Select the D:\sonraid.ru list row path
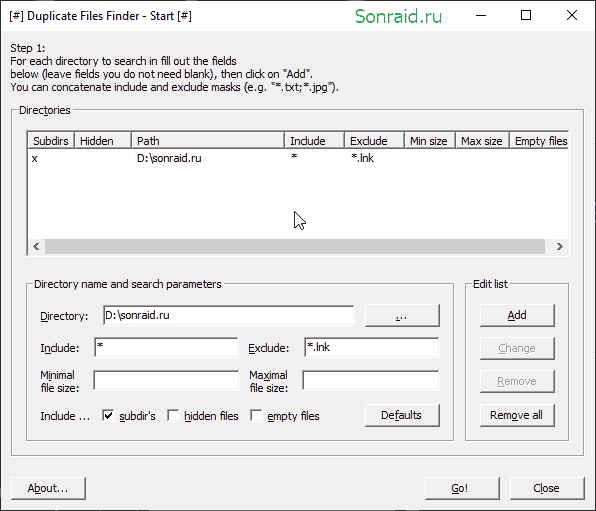The width and height of the screenshot is (596, 511). [169, 158]
